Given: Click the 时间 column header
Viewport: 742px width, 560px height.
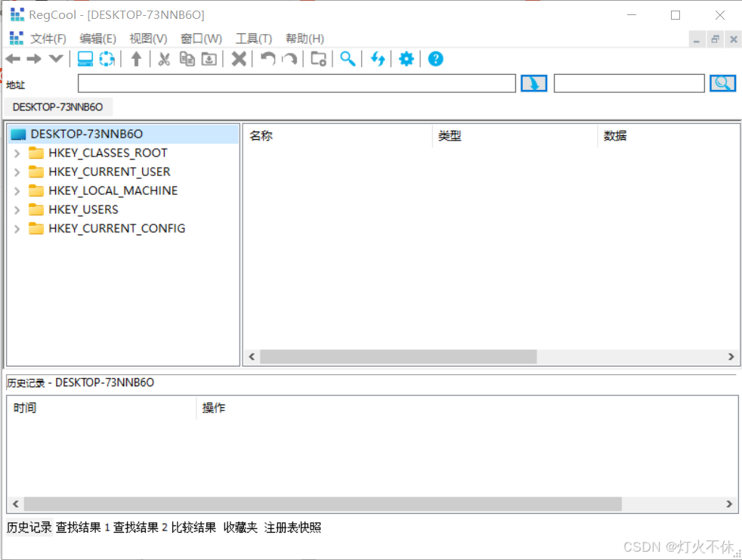Looking at the screenshot, I should click(102, 407).
